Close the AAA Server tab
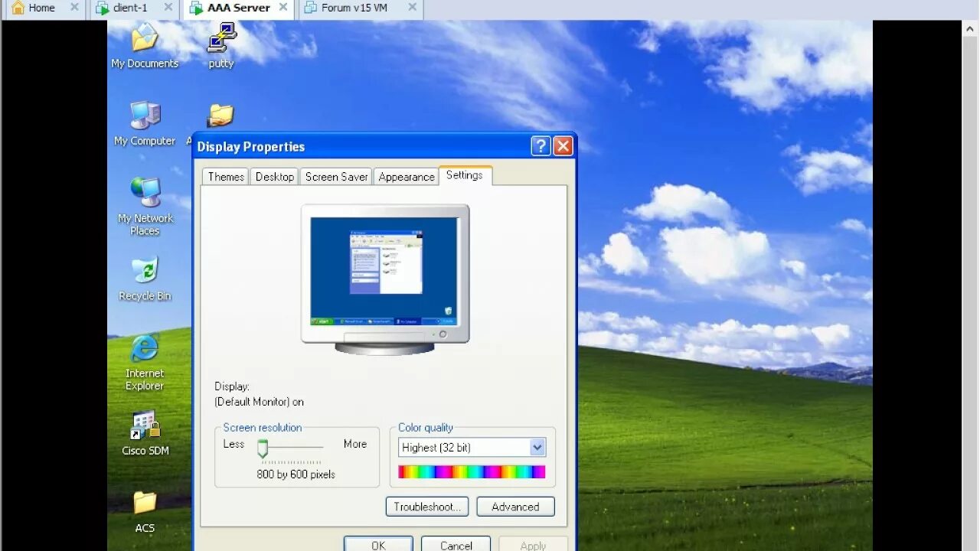The image size is (980, 551). tap(283, 7)
